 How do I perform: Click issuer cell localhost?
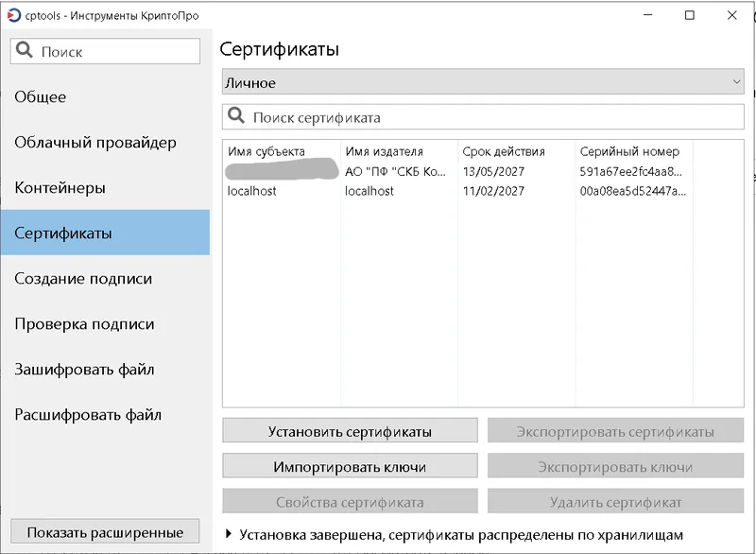tap(369, 191)
